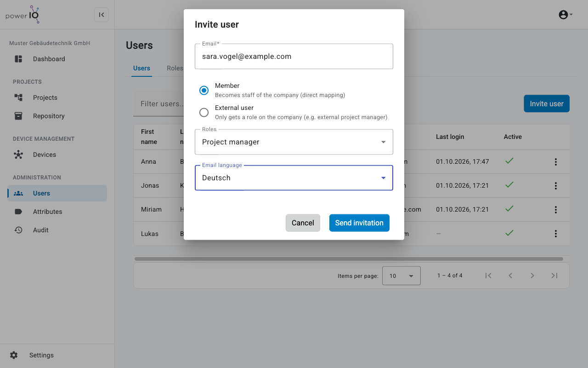Select Users in the sidebar
Viewport: 588px width, 368px height.
point(57,193)
